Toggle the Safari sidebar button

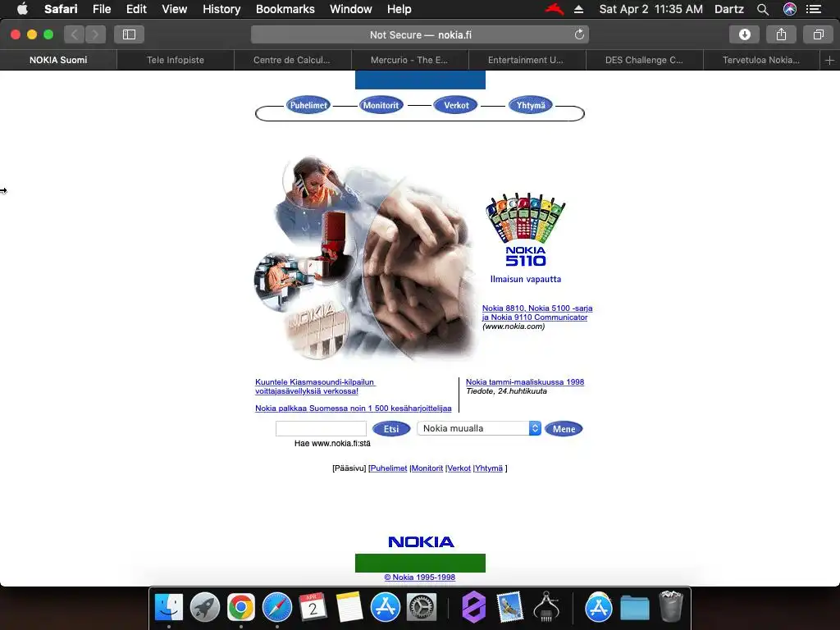tap(129, 34)
